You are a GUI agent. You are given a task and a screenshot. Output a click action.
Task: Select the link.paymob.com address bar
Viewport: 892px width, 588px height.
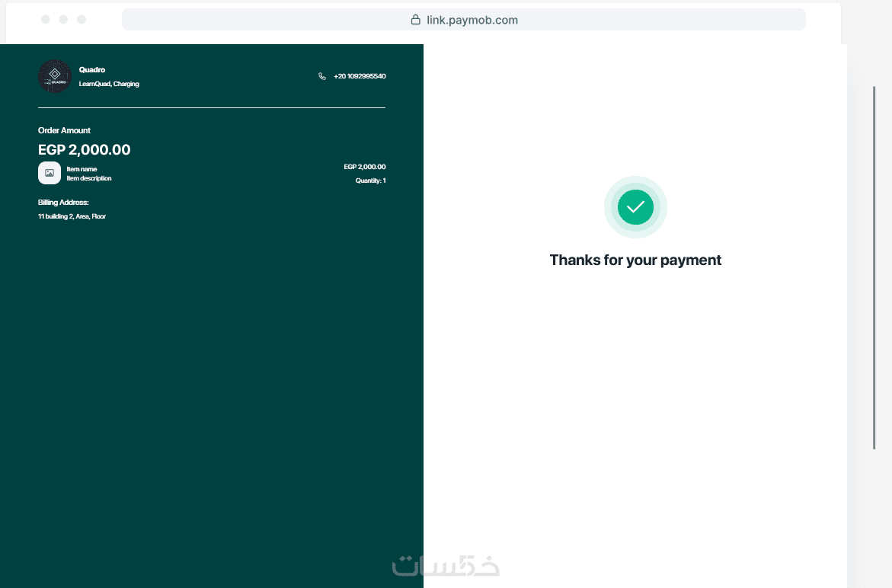tap(464, 20)
